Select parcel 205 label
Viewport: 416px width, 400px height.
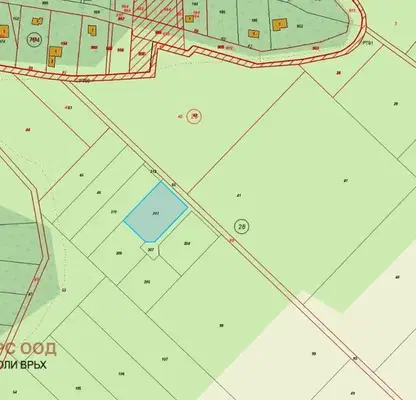tap(147, 282)
